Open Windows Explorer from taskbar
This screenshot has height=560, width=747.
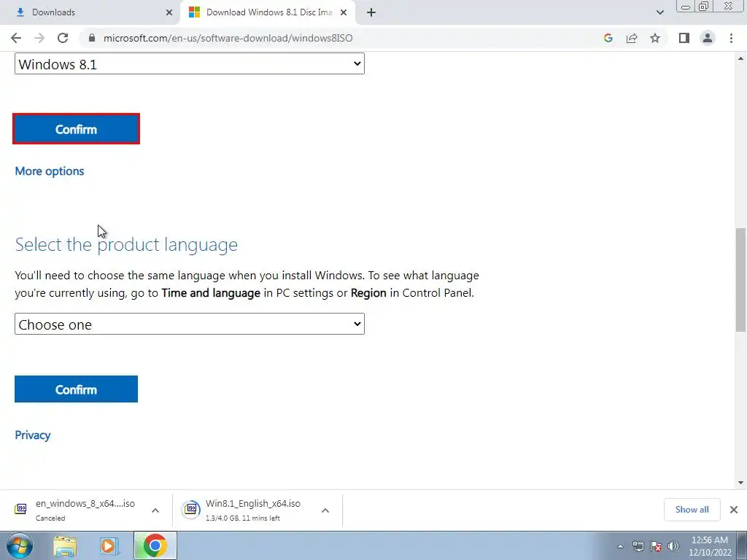pos(65,545)
